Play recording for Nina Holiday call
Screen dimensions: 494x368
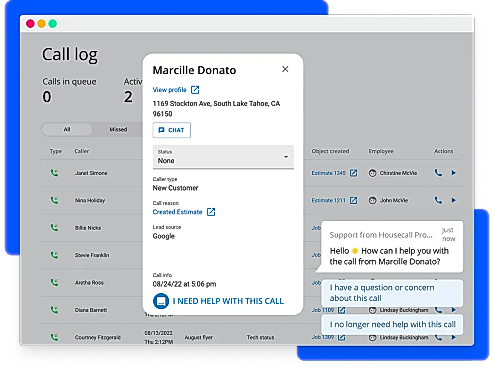[x=454, y=200]
